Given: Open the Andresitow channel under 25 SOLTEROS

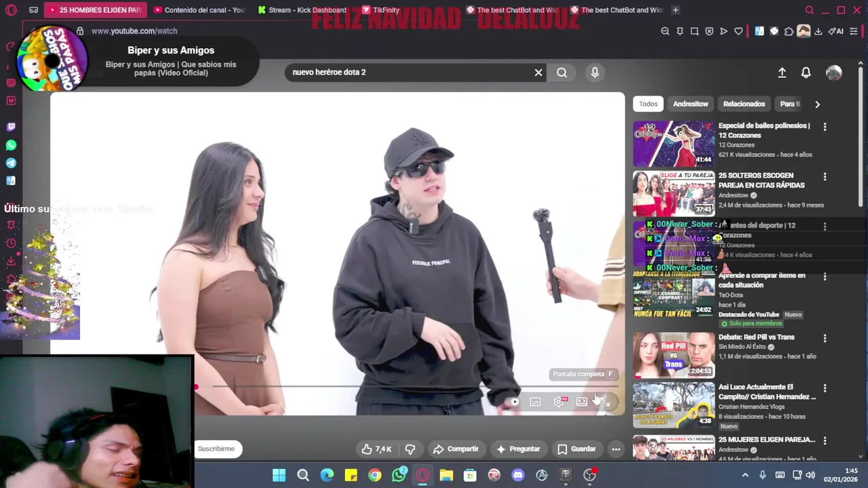Looking at the screenshot, I should pyautogui.click(x=734, y=195).
